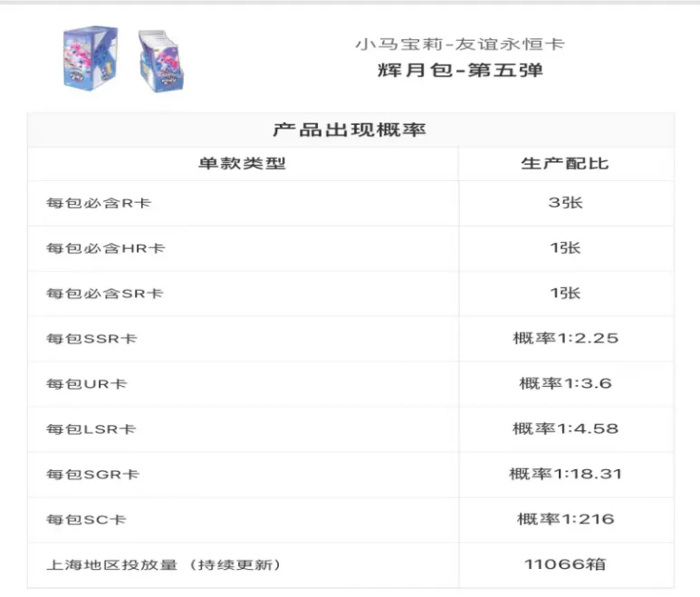The image size is (700, 597).
Task: Click the 概率1:2.25 value
Action: click(x=566, y=338)
